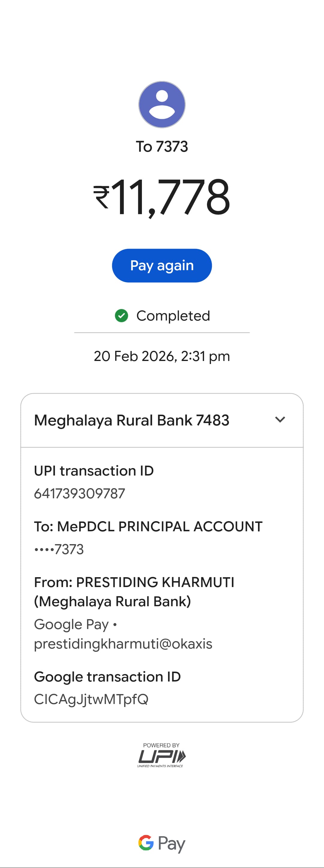324x868 pixels.
Task: Expand bank details with the chevron arrow
Action: tap(280, 420)
